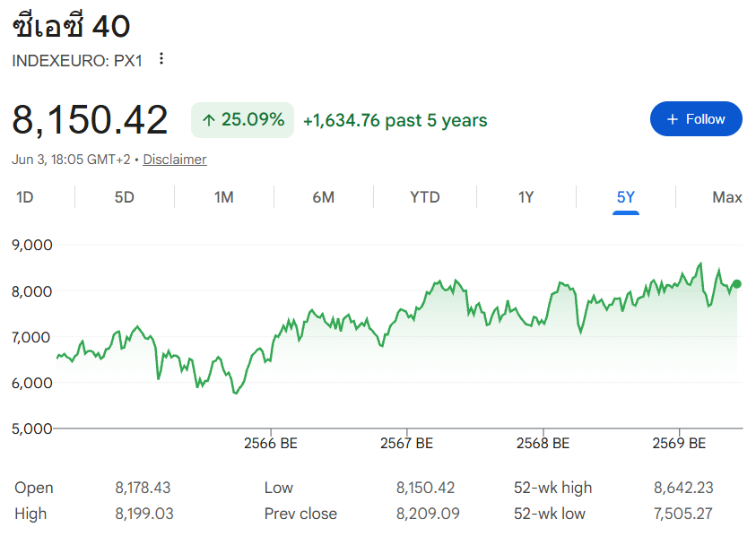756x545 pixels.
Task: Show full history with Max tab
Action: coord(727,197)
